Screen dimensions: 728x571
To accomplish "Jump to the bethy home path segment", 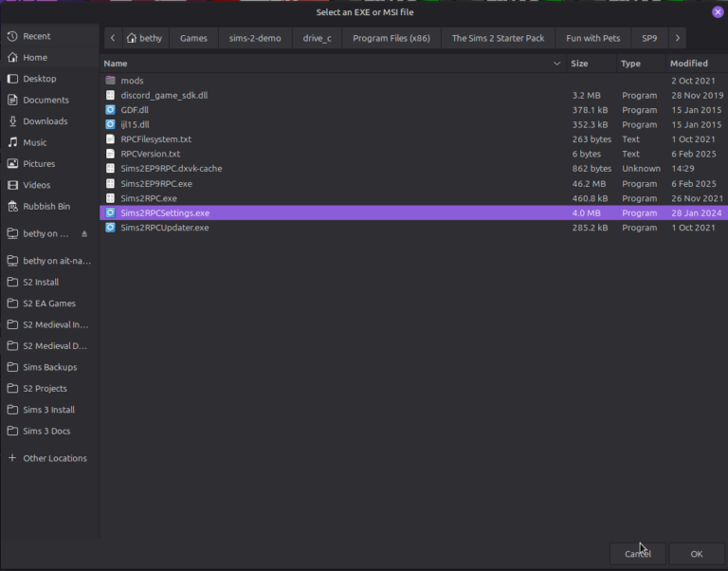I will [145, 38].
